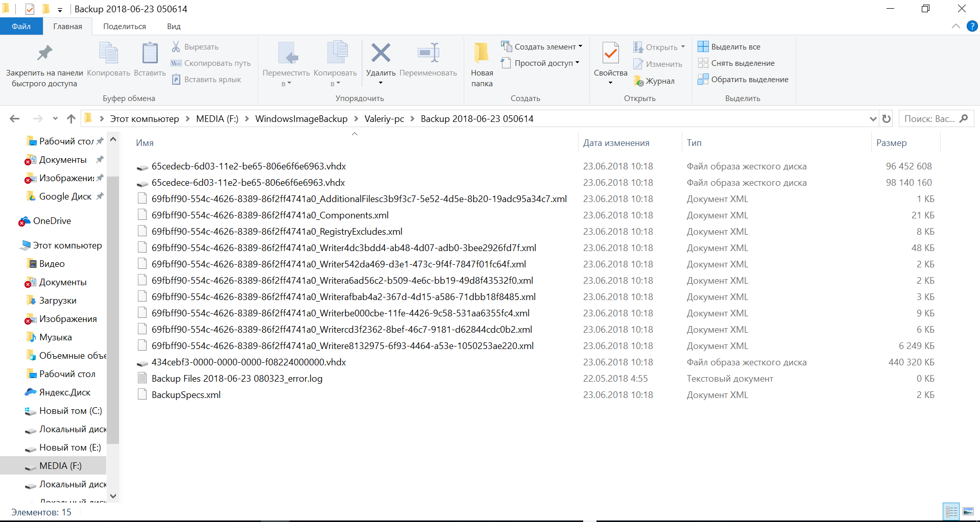Open Google Диск in Quick Access
This screenshot has height=522, width=980.
tap(59, 196)
